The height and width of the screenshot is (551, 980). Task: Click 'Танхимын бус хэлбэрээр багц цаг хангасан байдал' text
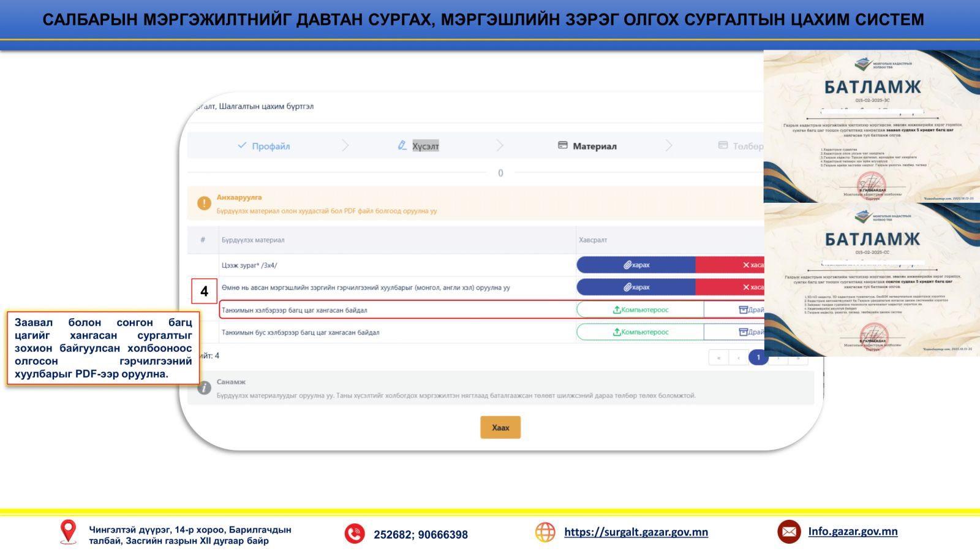click(x=300, y=332)
